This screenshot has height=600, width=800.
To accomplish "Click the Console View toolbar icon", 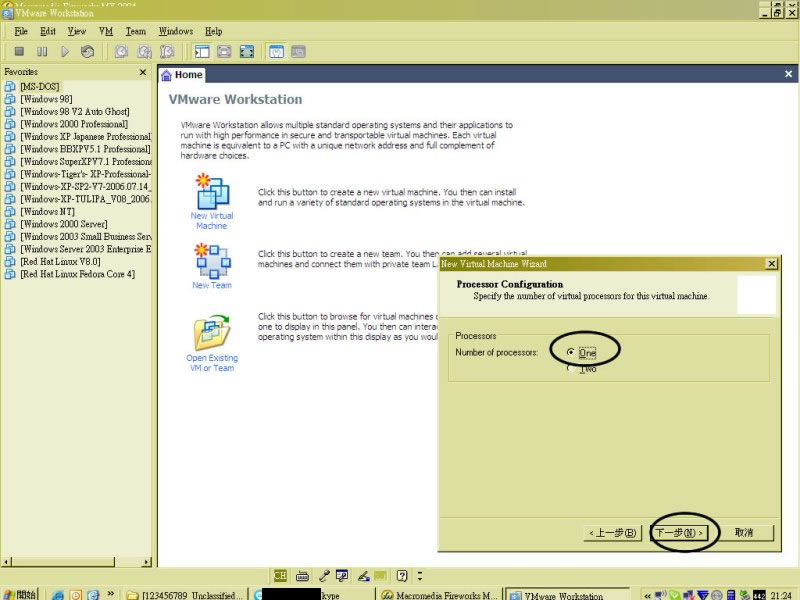I will [298, 51].
